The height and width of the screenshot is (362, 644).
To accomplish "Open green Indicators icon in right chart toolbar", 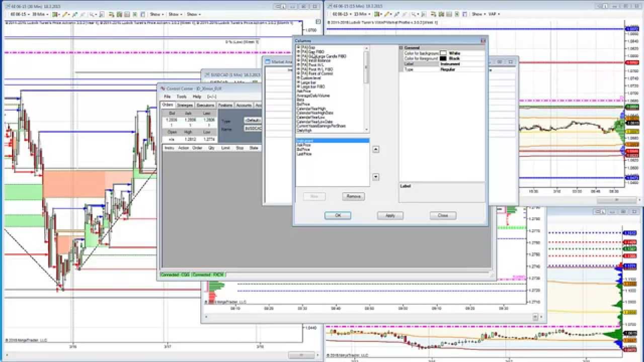I will coord(441,14).
